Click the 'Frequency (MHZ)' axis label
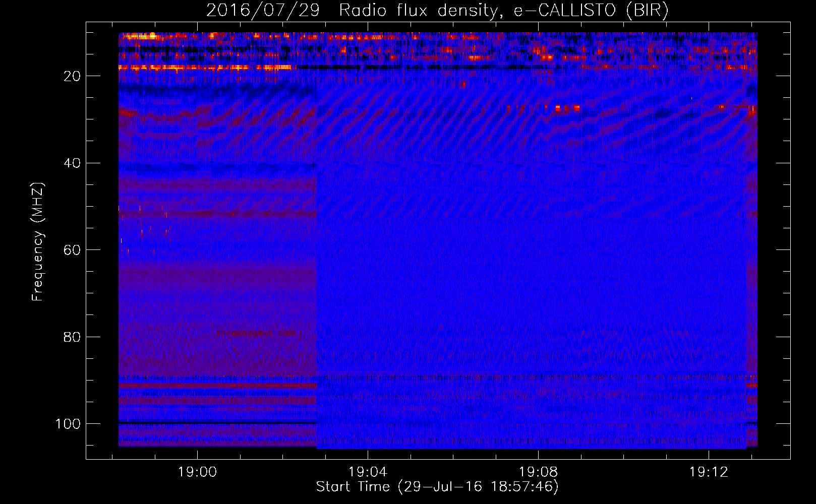This screenshot has width=816, height=504. 38,242
